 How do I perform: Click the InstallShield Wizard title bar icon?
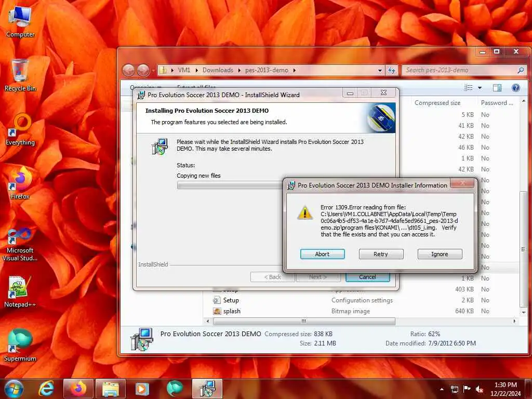[141, 95]
